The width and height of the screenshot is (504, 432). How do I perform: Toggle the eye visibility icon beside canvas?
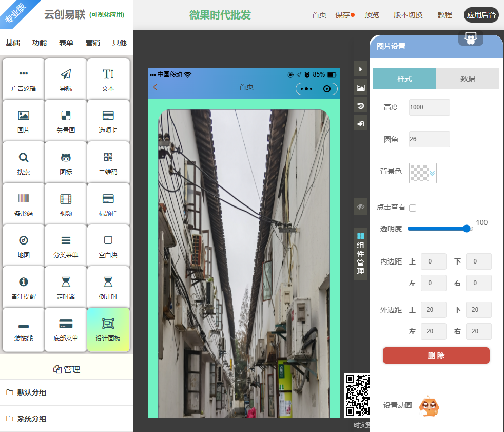tap(361, 206)
